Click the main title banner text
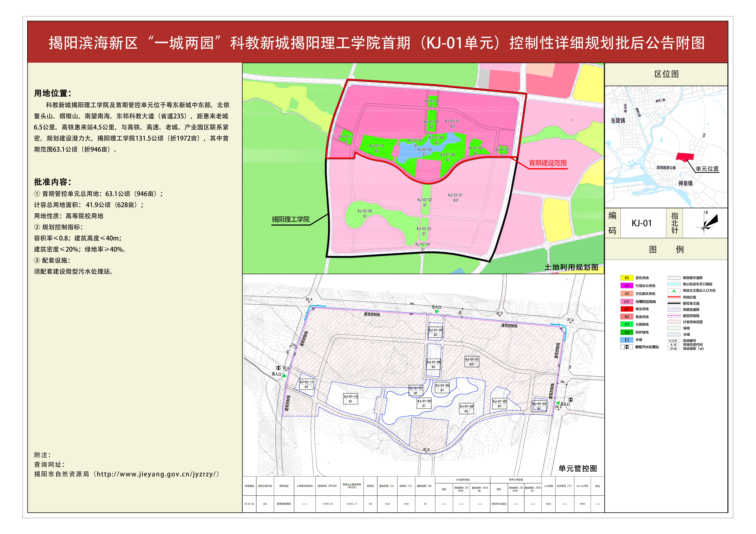Viewport: 756px width, 534px height. (377, 43)
